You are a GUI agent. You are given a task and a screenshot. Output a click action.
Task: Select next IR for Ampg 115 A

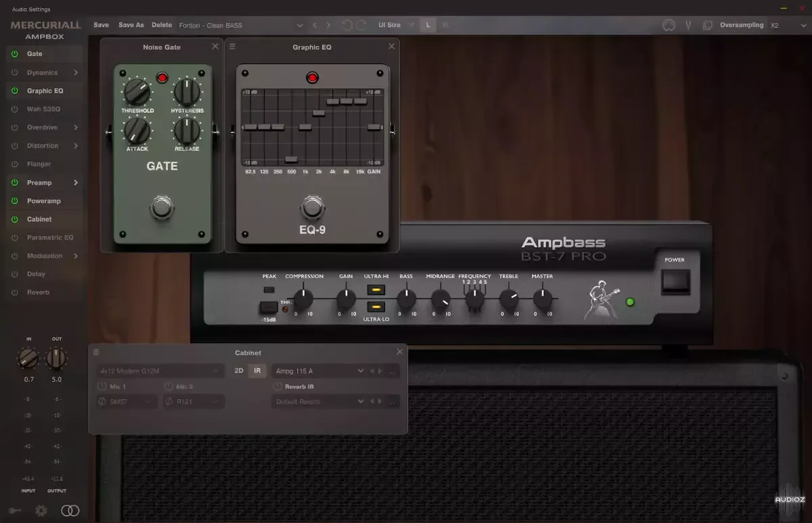380,371
